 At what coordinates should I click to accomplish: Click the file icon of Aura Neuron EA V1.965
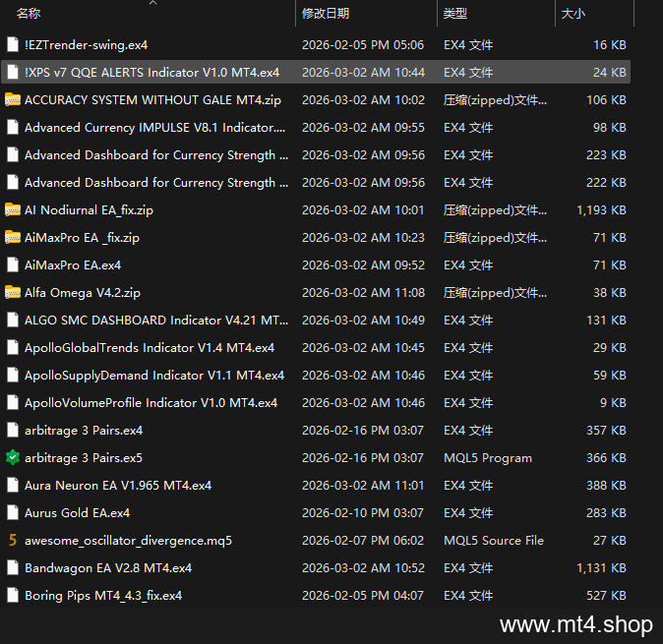coord(13,485)
